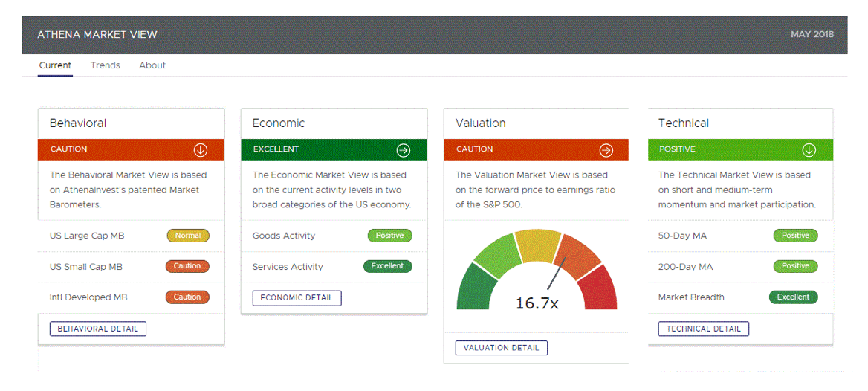Click the down arrow icon in Technical header
The image size is (868, 391).
809,149
